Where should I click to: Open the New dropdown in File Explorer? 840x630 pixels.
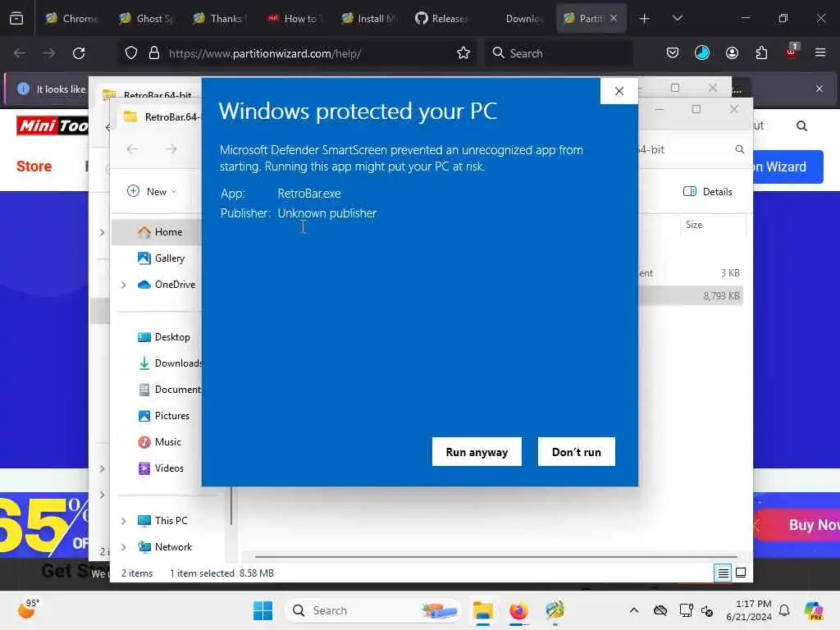click(x=152, y=191)
